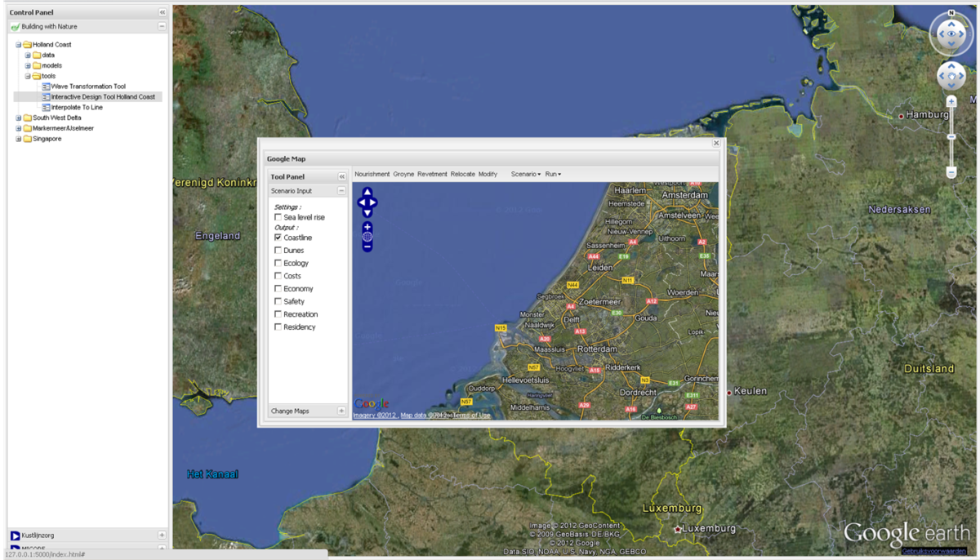Collapse the Tool Panel sidebar
This screenshot has width=980, height=560.
coord(342,176)
